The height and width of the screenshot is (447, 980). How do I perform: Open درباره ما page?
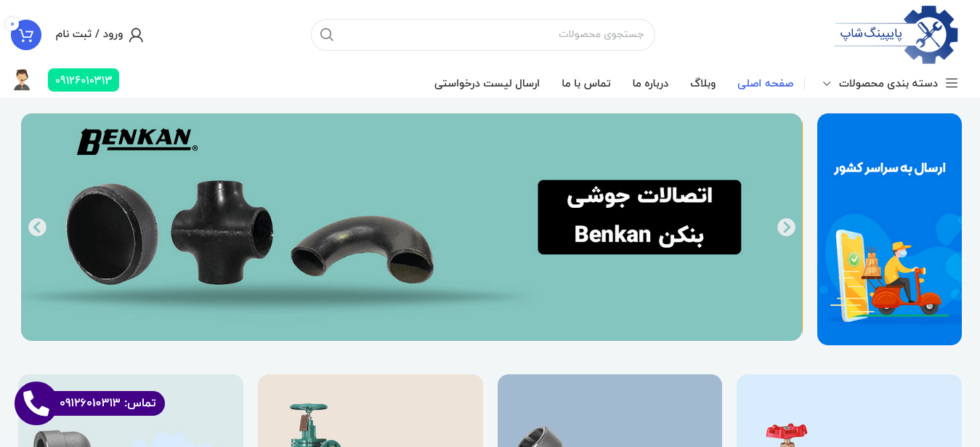(650, 83)
